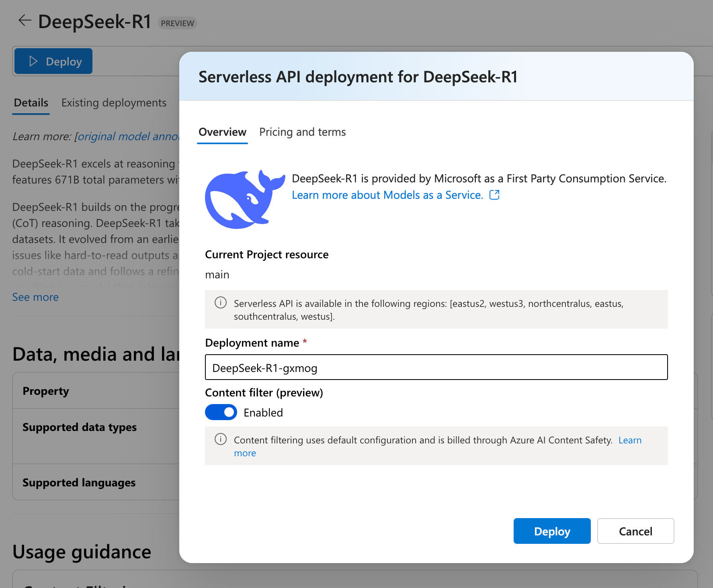Viewport: 713px width, 588px height.
Task: Click the Deployment name input field
Action: (x=436, y=367)
